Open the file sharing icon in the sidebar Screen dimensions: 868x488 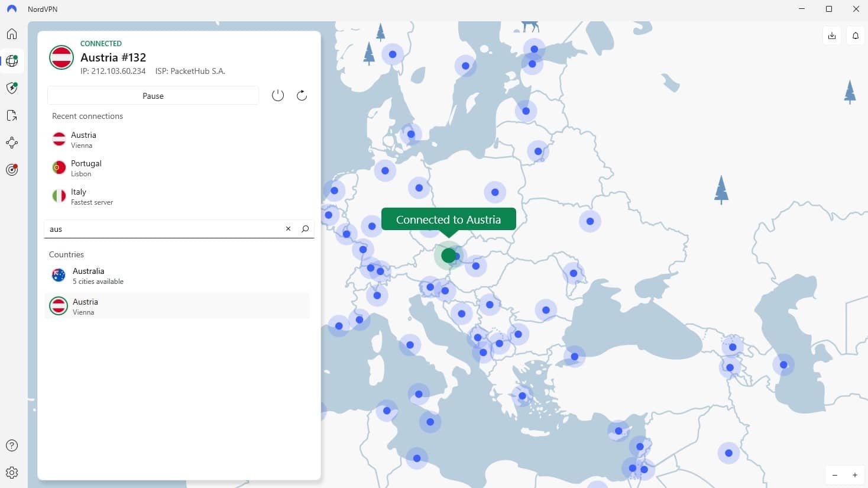pyautogui.click(x=12, y=115)
